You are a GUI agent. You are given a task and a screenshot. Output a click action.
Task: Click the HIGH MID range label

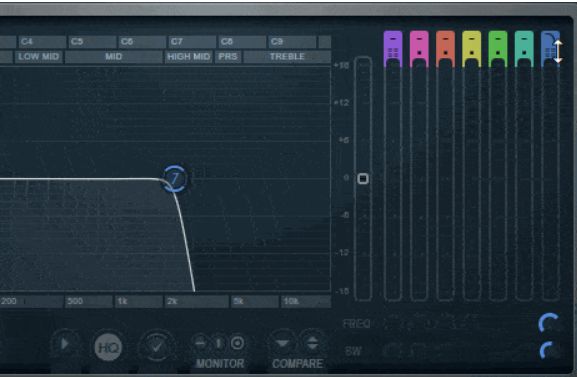[x=189, y=57]
